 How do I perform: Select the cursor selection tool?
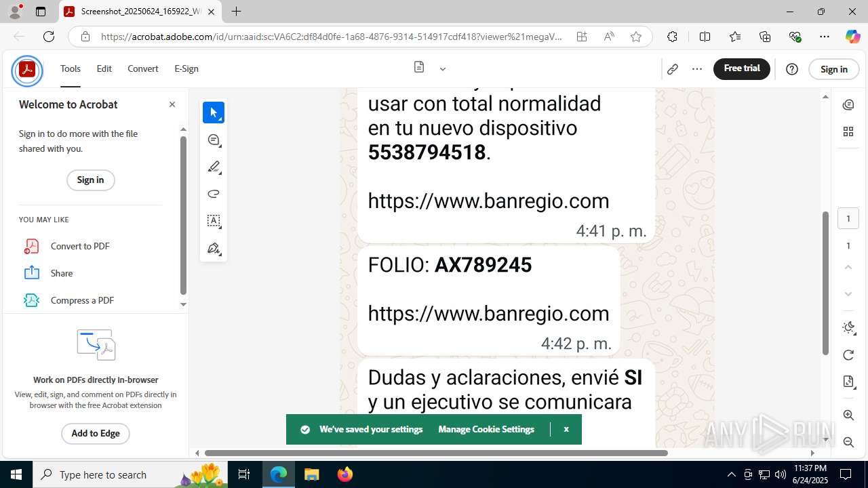[x=214, y=113]
